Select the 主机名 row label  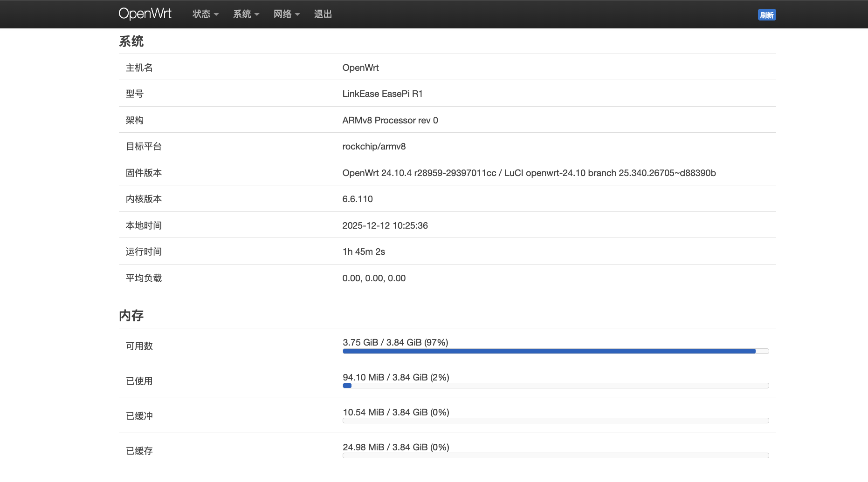point(139,68)
